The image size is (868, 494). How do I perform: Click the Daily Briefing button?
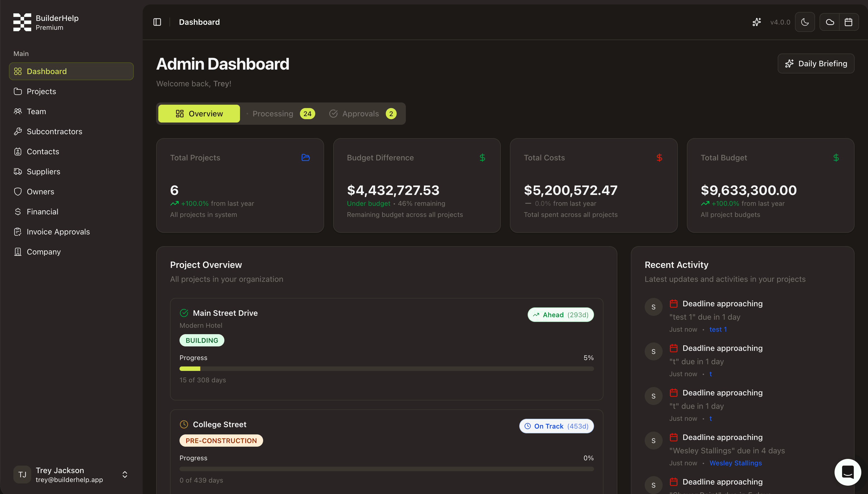(816, 63)
